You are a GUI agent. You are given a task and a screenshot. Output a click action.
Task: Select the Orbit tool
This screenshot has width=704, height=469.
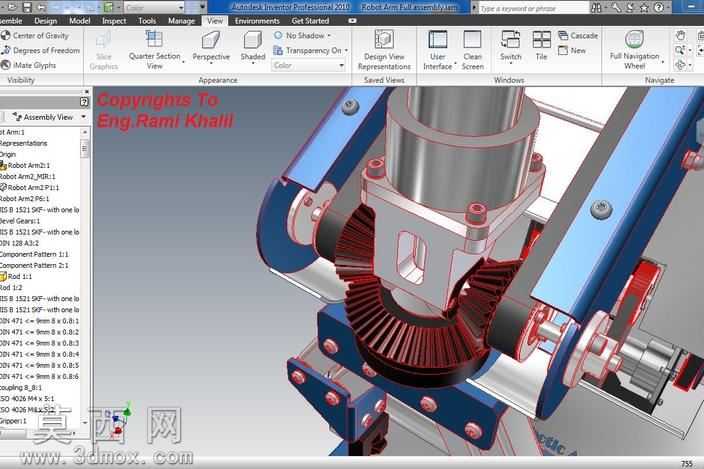coord(680,66)
